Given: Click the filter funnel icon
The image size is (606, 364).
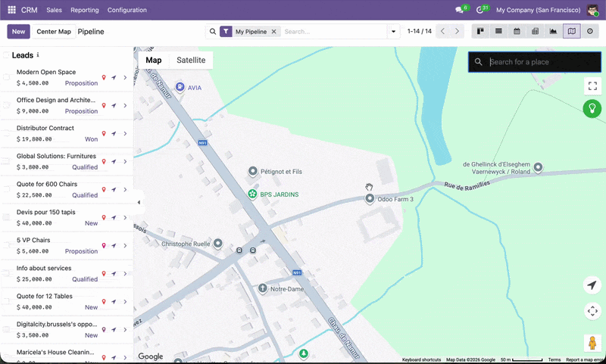Looking at the screenshot, I should tap(226, 32).
